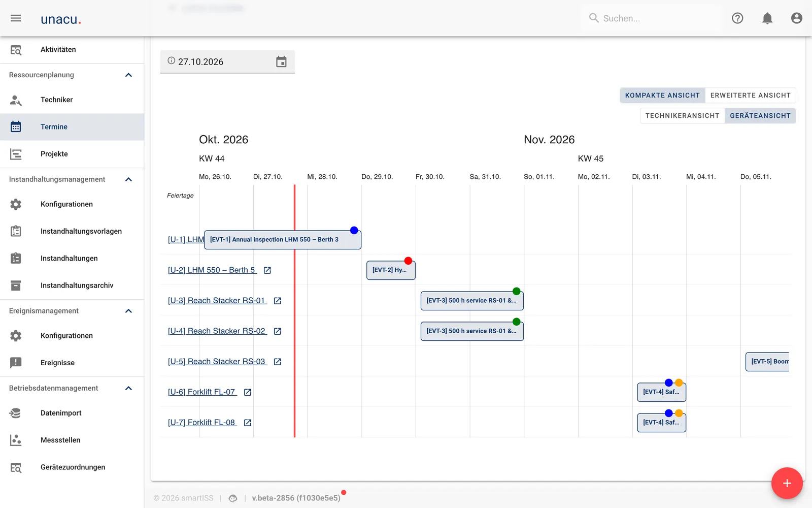Select the Datenimport sidebar icon
This screenshot has height=508, width=812.
pos(16,413)
